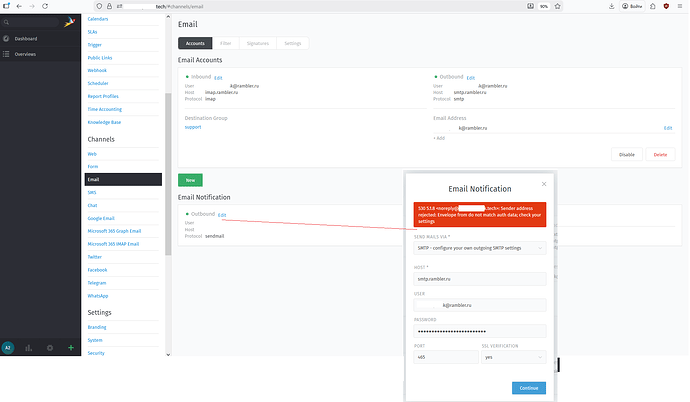
Task: Click the green New button
Action: 190,179
